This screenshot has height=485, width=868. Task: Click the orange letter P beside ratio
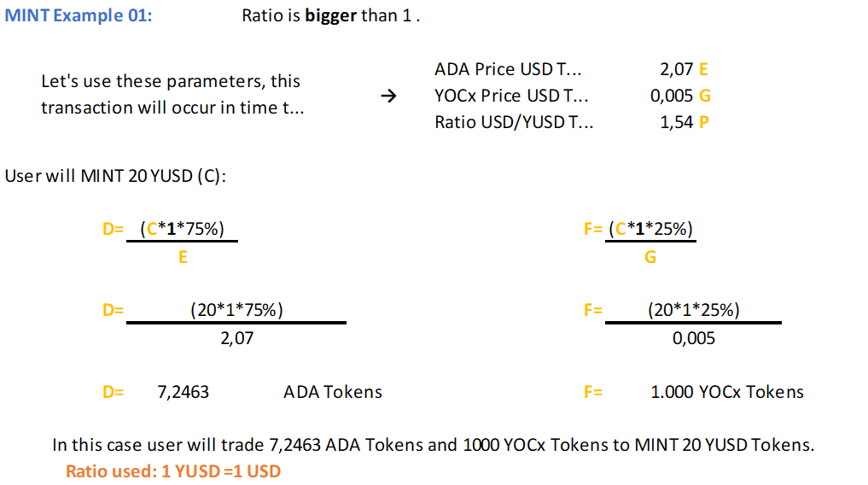tap(704, 122)
